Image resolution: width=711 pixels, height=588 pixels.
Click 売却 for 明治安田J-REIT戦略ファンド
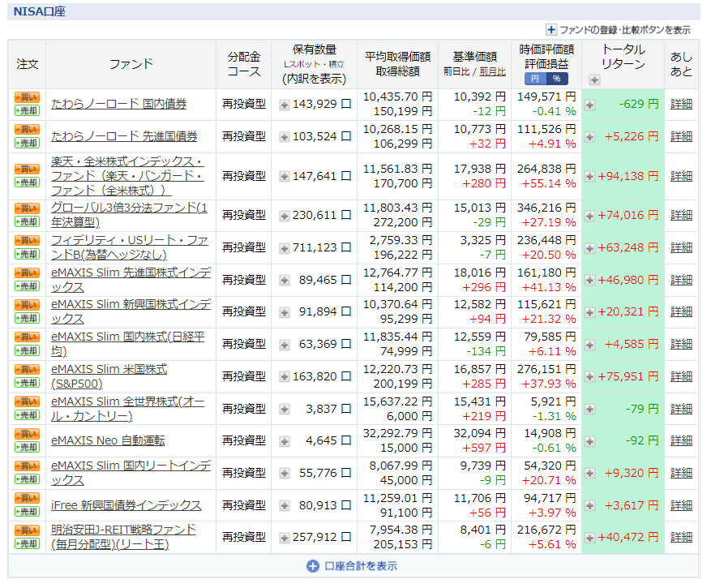[x=28, y=543]
